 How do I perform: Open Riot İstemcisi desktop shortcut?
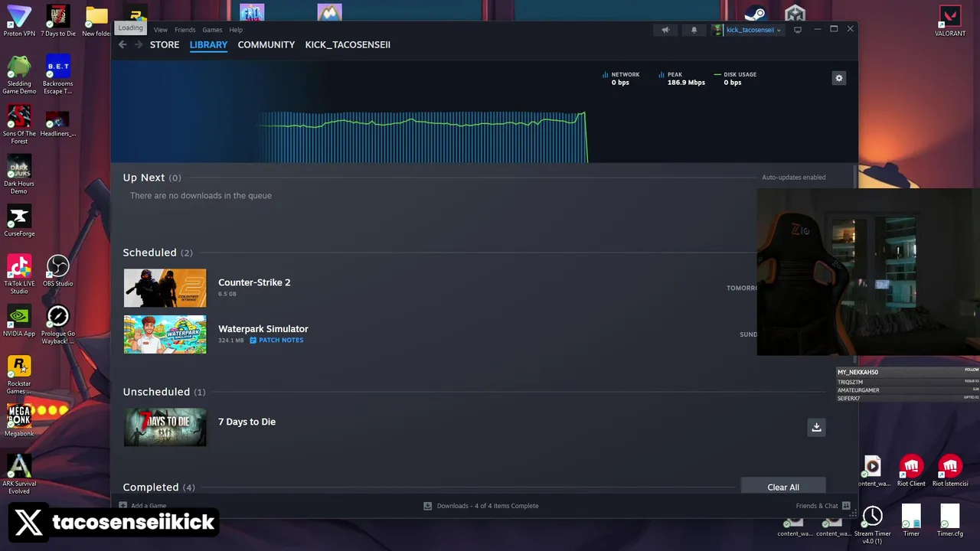[950, 471]
